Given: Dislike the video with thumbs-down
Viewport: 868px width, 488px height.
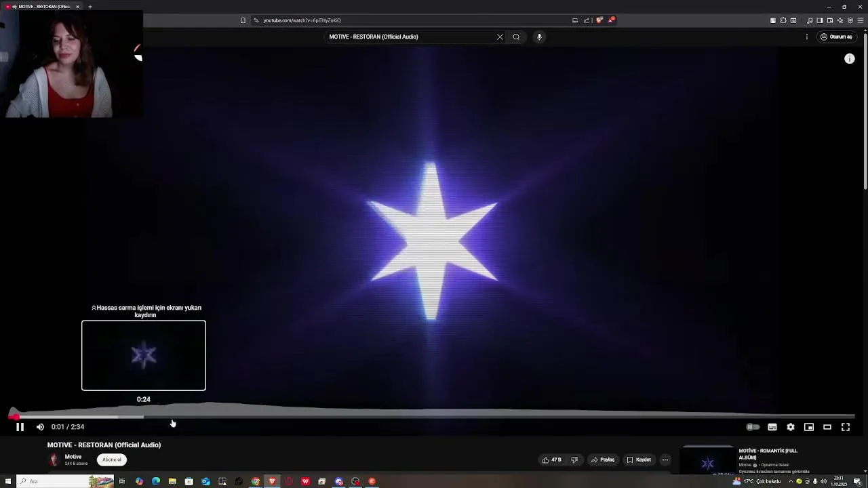Looking at the screenshot, I should coord(574,460).
